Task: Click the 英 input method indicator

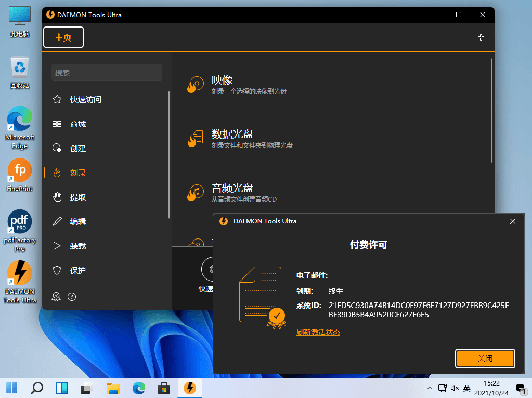Action: (467, 388)
